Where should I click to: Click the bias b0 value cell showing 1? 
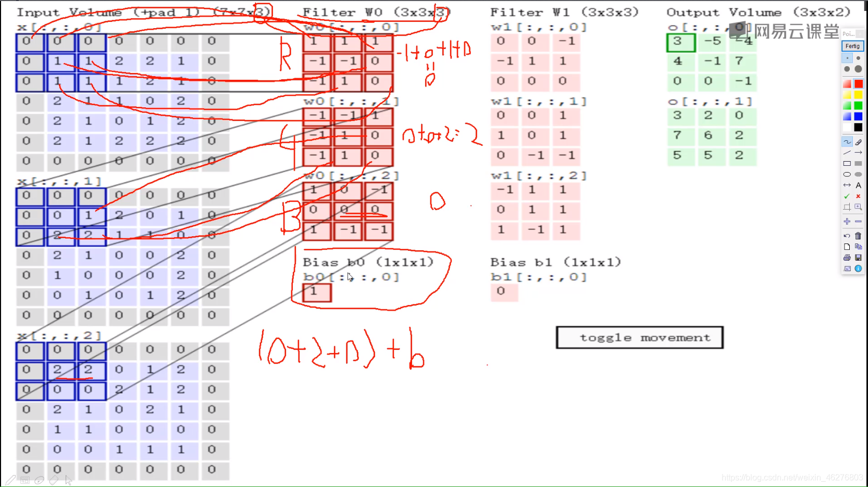317,292
